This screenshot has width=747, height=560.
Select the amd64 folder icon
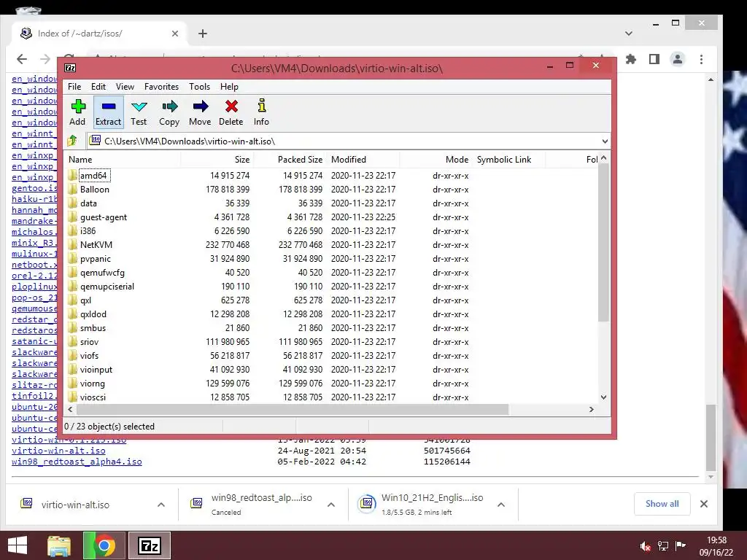point(72,176)
